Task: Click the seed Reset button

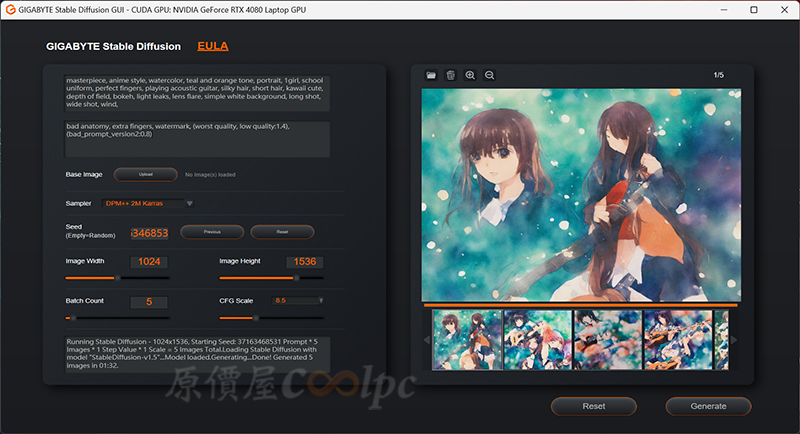Action: [x=282, y=232]
